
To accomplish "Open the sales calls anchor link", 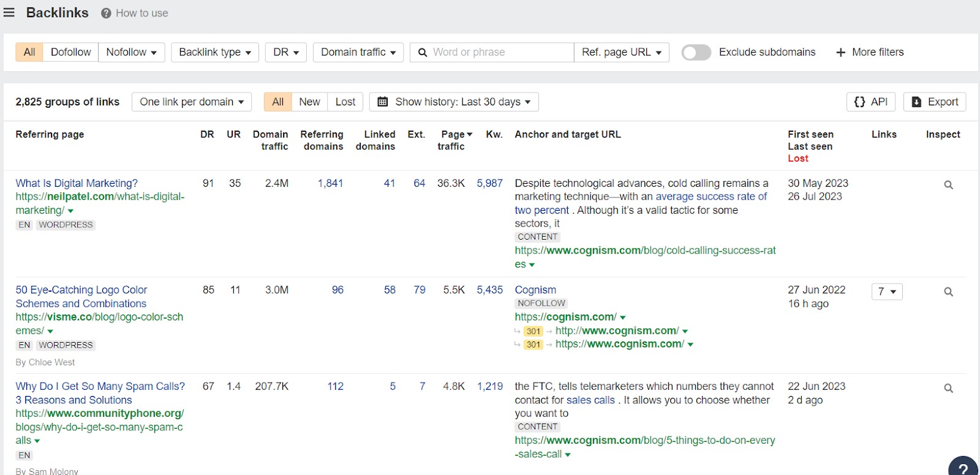I will click(x=590, y=400).
